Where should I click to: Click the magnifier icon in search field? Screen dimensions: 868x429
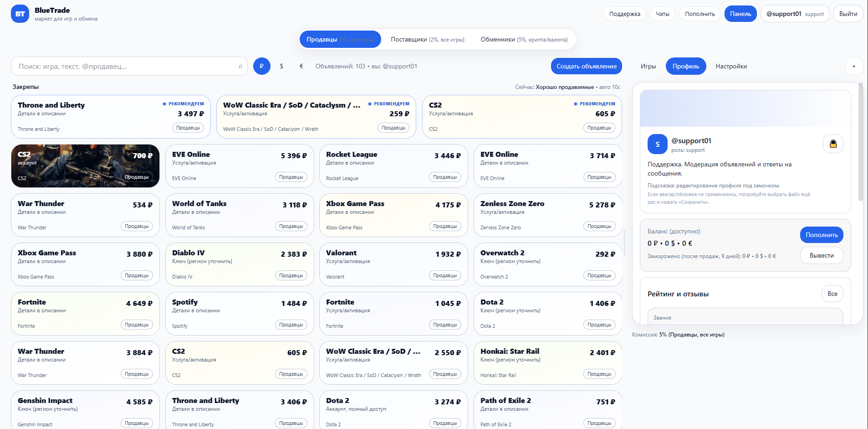click(240, 67)
